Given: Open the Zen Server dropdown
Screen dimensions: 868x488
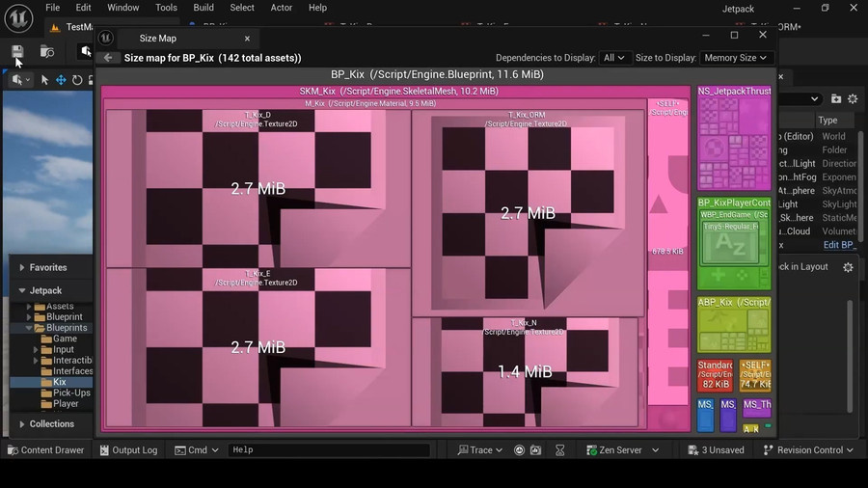Looking at the screenshot, I should click(623, 450).
